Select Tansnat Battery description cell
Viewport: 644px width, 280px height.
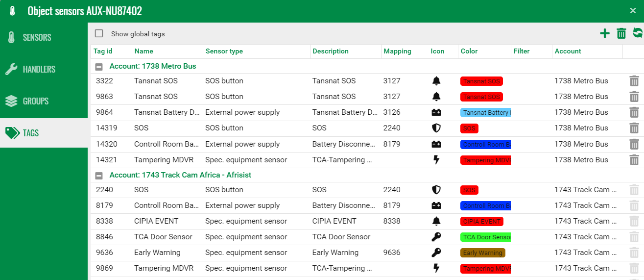(x=345, y=112)
